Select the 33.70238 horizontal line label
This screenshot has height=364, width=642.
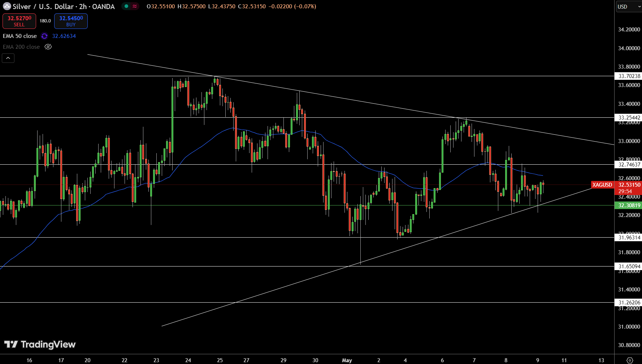click(x=628, y=76)
